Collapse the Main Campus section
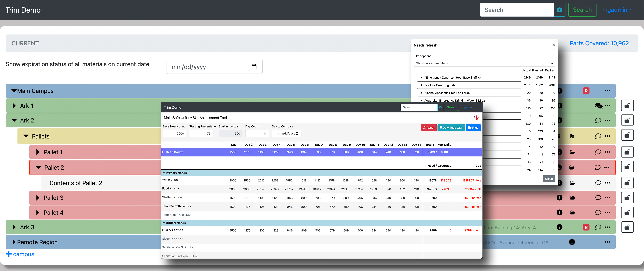This screenshot has height=271, width=644. (14, 91)
